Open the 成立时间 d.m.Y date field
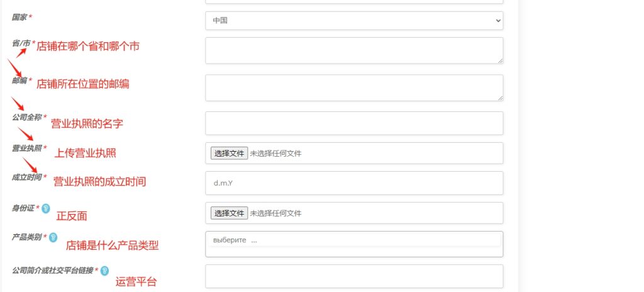 354,183
